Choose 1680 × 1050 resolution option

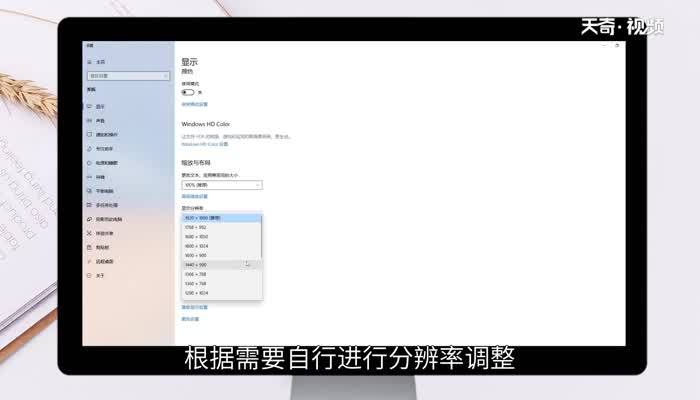(221, 237)
